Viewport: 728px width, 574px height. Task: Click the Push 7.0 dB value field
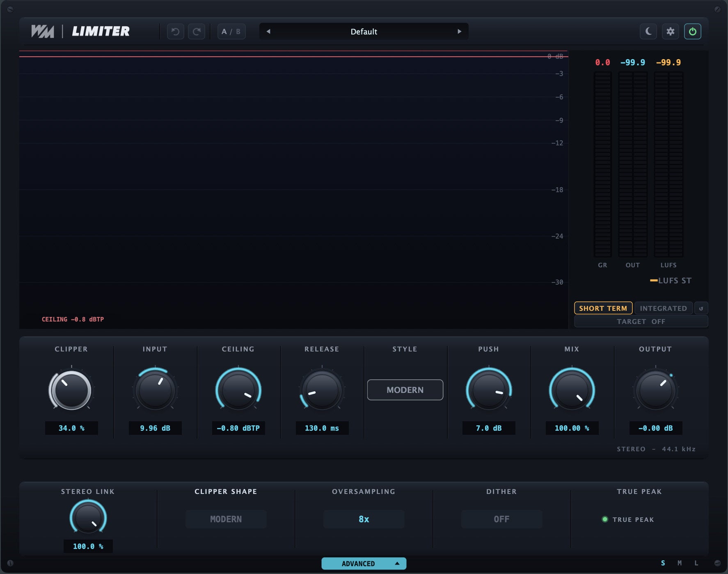489,428
